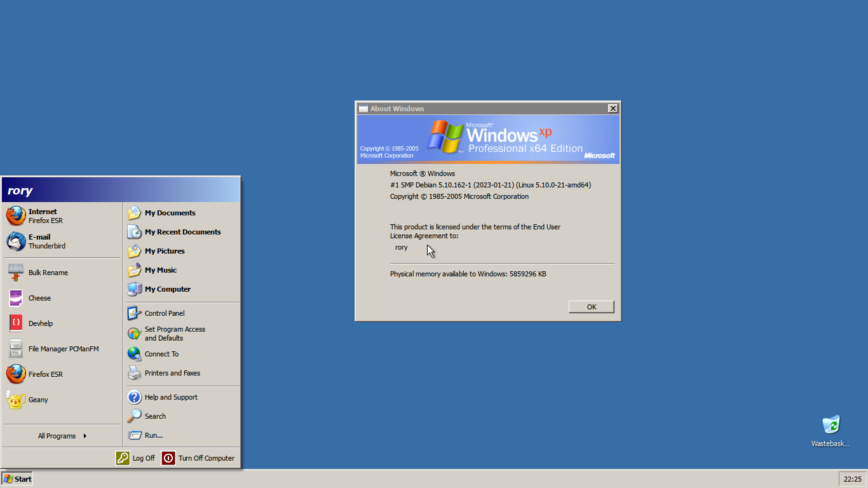Open the My Recent Documents icon

coord(134,232)
